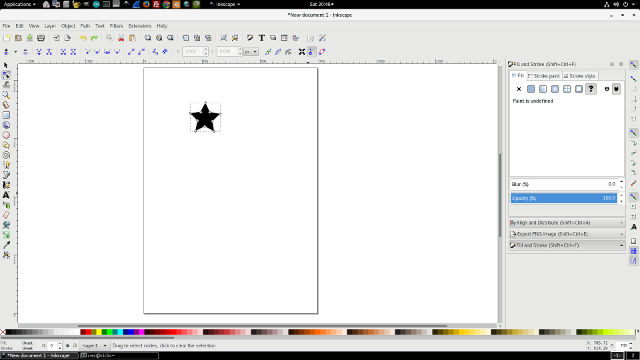Set fill to Pattern
640x360 pixels.
[567, 89]
